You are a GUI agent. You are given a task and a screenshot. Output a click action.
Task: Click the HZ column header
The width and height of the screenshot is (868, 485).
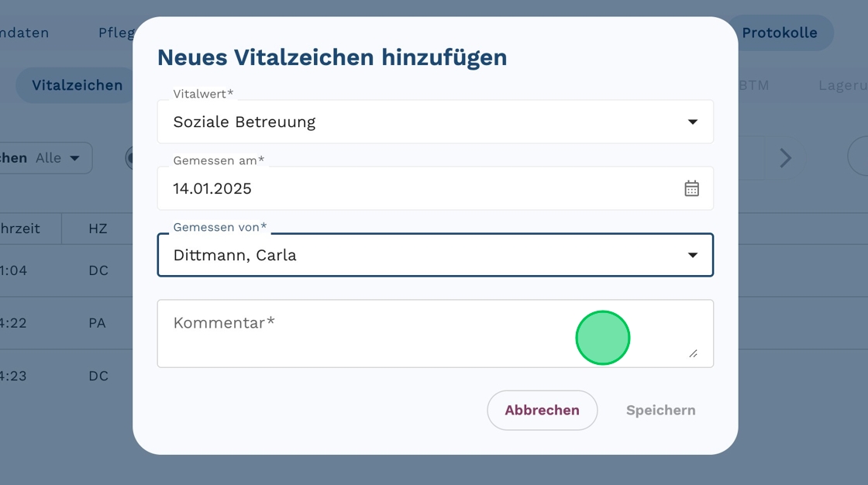pyautogui.click(x=98, y=229)
